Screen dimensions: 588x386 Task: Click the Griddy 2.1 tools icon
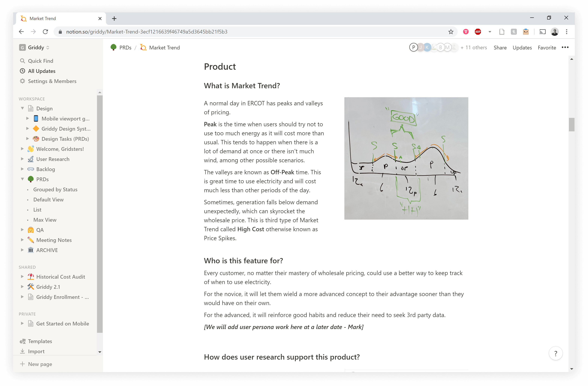pos(31,287)
